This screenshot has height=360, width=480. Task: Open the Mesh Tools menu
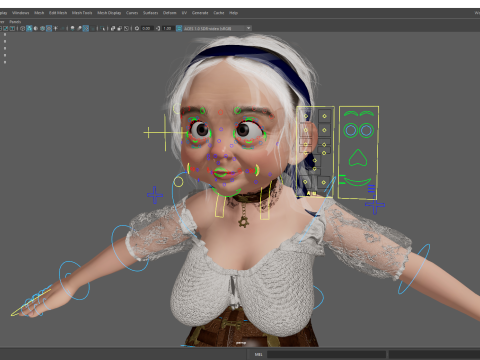tap(82, 13)
